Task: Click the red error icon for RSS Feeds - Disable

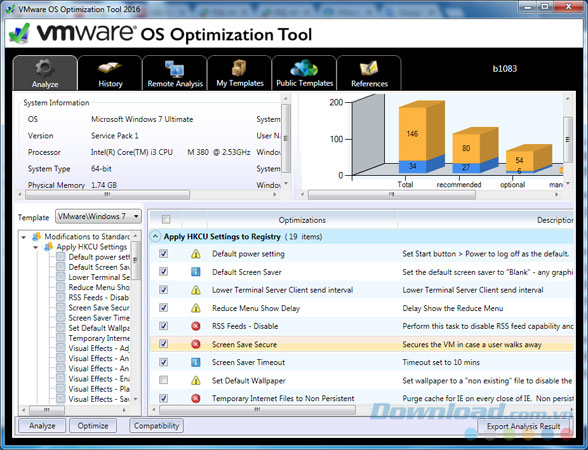Action: coord(196,326)
